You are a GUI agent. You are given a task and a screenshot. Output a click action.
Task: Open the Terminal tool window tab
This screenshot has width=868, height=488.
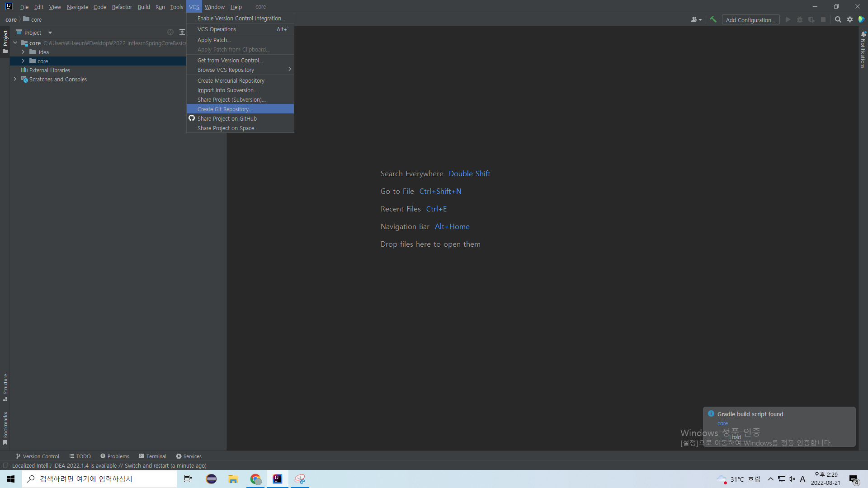click(x=153, y=456)
